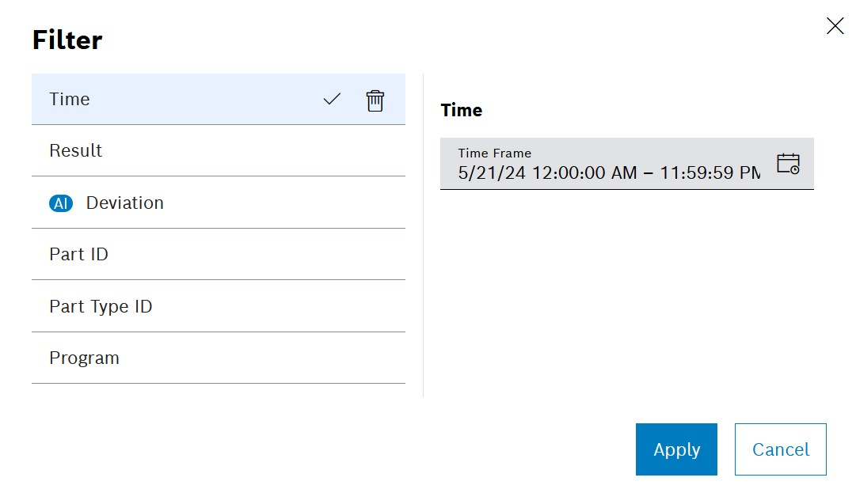Select the Result filter category

pyautogui.click(x=219, y=150)
